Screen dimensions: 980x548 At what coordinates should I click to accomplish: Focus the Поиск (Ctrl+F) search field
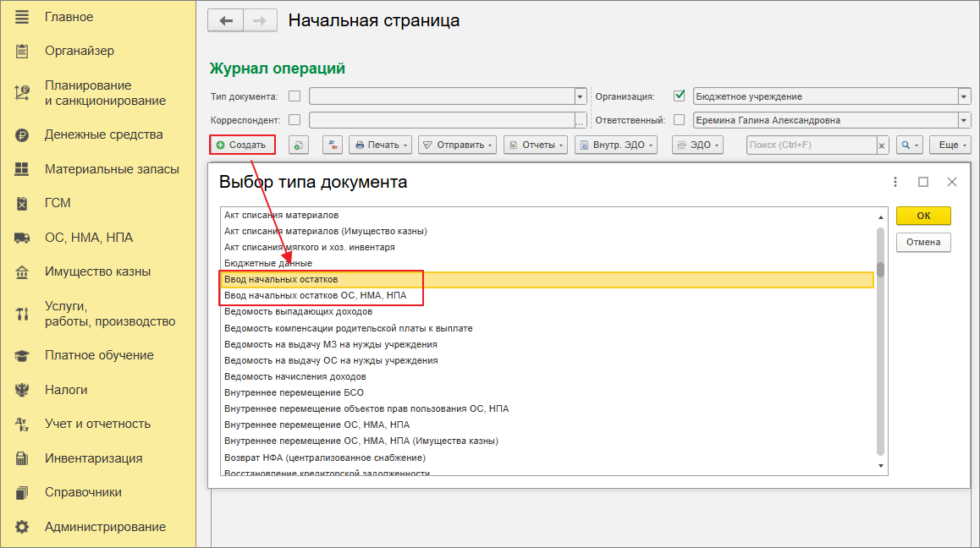(x=812, y=145)
